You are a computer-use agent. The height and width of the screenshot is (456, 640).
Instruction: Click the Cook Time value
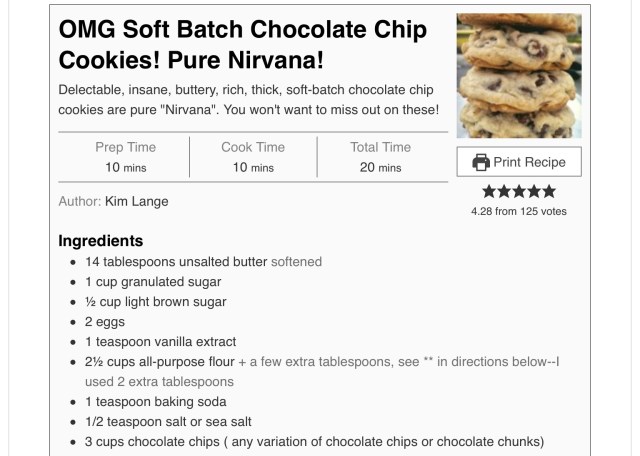click(253, 167)
